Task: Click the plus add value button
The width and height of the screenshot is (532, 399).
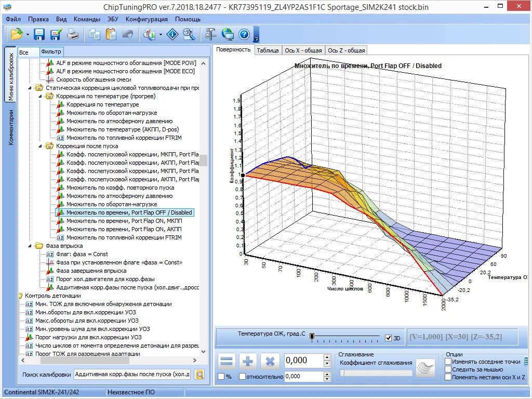Action: tap(248, 362)
